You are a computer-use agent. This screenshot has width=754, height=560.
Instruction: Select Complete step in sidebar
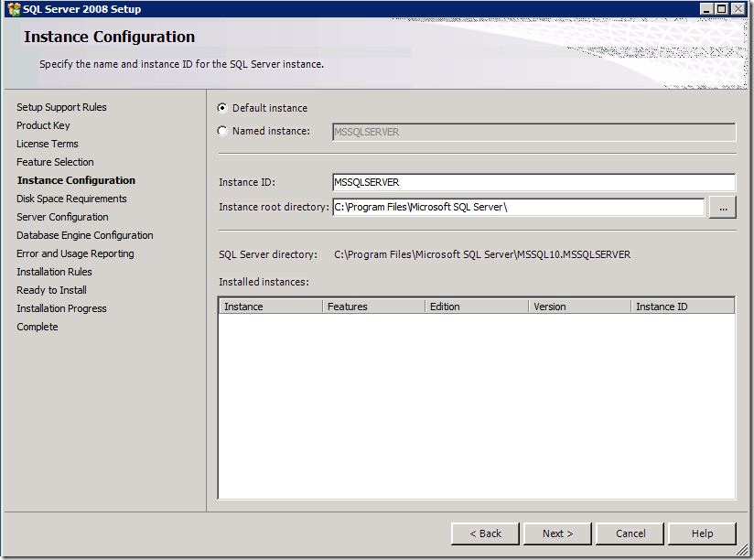tap(37, 327)
